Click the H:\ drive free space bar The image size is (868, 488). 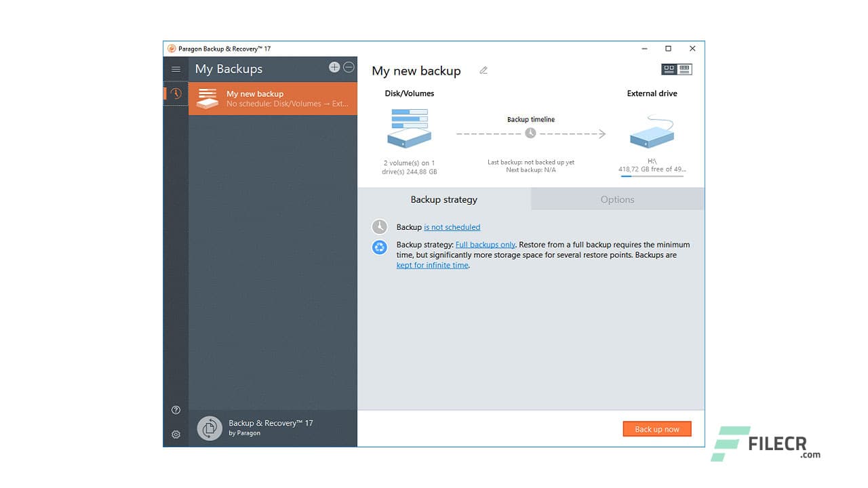point(651,176)
